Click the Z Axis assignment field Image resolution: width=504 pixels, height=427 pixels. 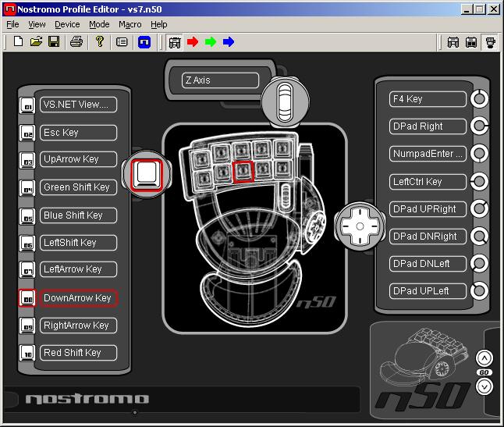(220, 80)
